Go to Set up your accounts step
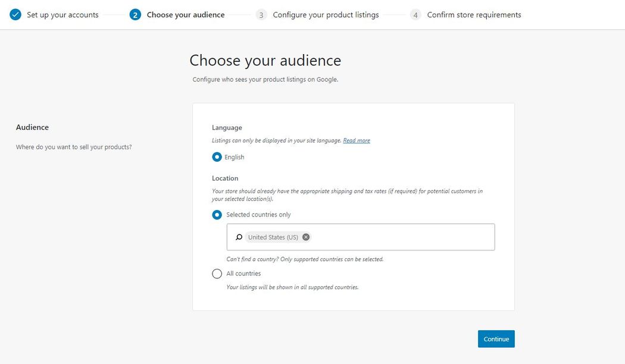This screenshot has height=364, width=625. coord(62,15)
